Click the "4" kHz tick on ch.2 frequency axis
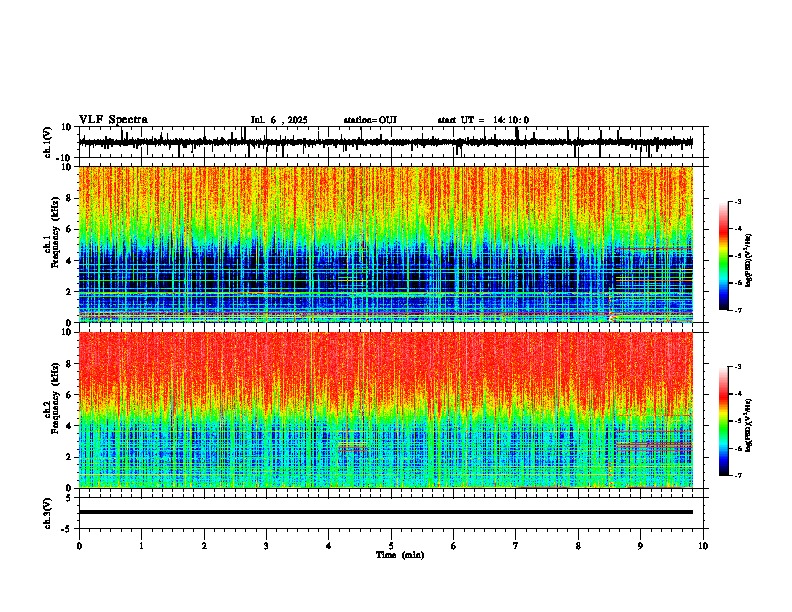This screenshot has height=612, width=792. tap(70, 426)
